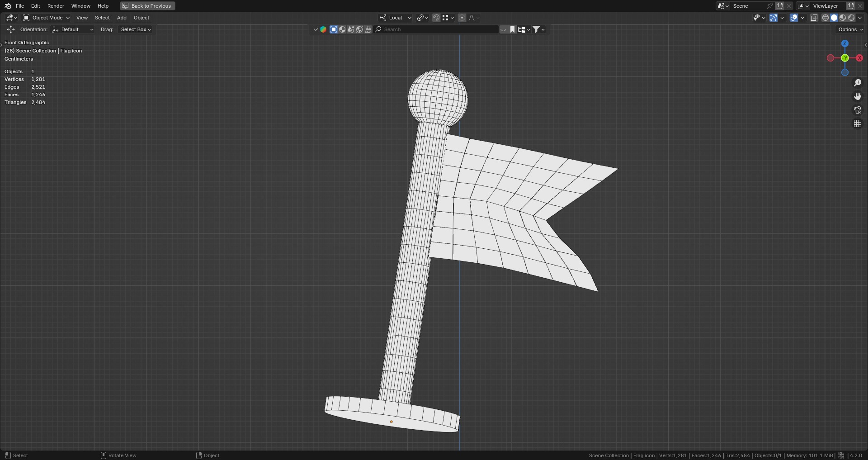Click the red X axis on gizmo

coord(859,58)
